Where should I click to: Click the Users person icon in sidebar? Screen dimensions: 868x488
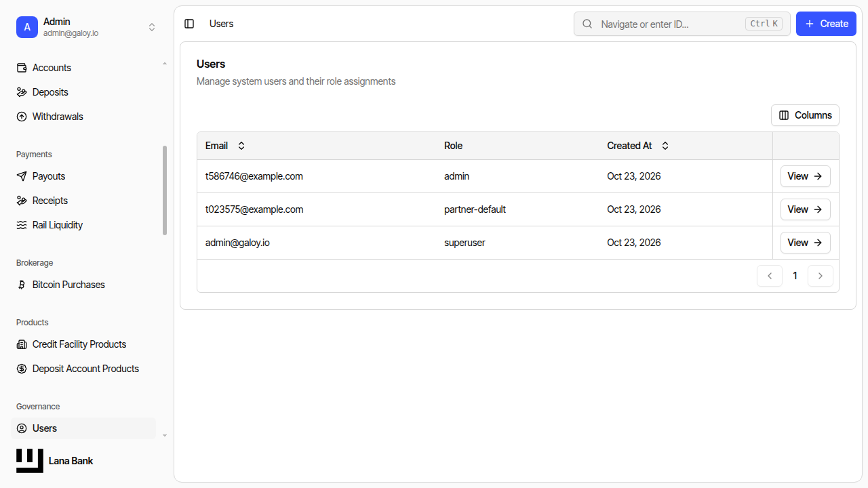(22, 428)
